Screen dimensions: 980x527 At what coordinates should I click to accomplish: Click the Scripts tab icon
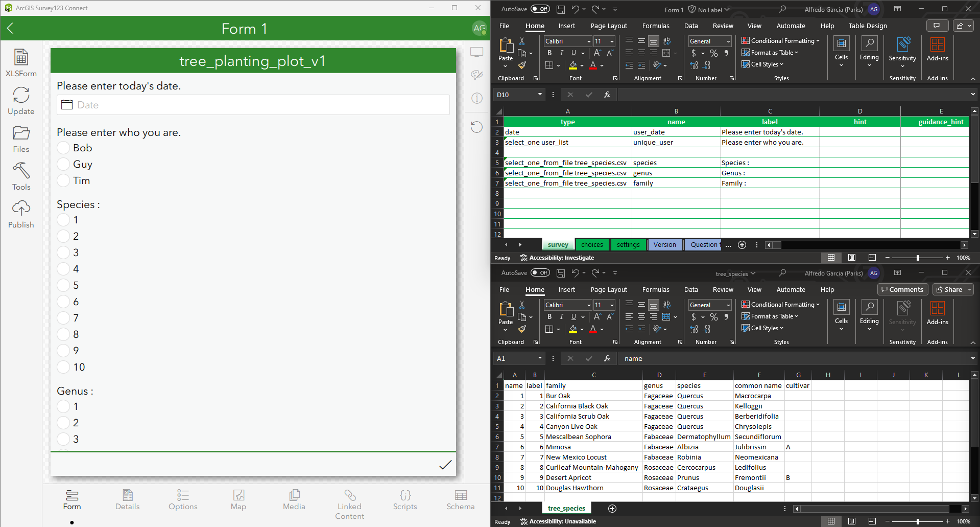[405, 495]
